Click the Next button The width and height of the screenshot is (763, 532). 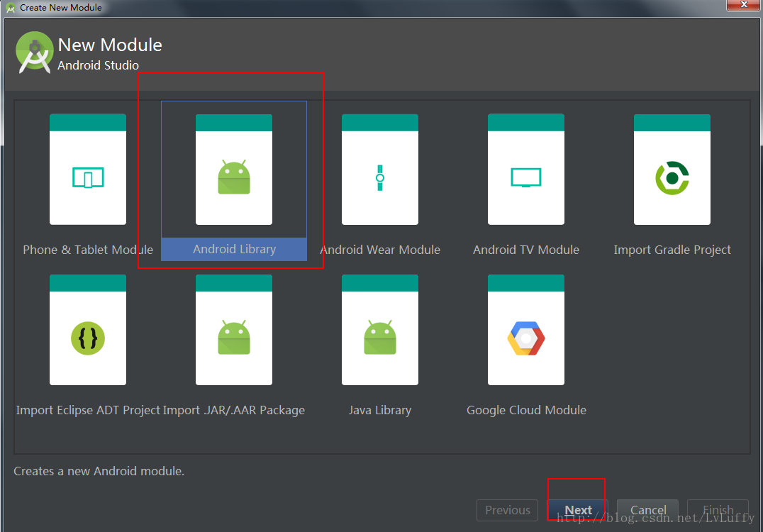tap(578, 510)
